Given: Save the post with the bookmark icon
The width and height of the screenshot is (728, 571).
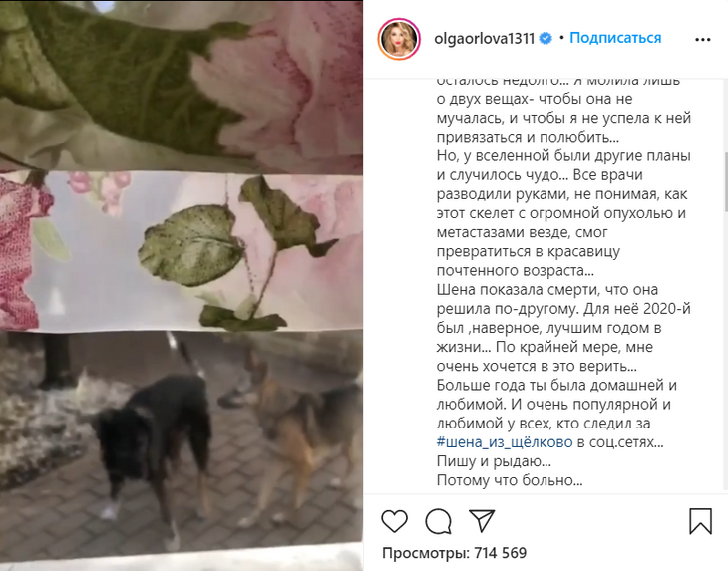Looking at the screenshot, I should click(x=701, y=521).
